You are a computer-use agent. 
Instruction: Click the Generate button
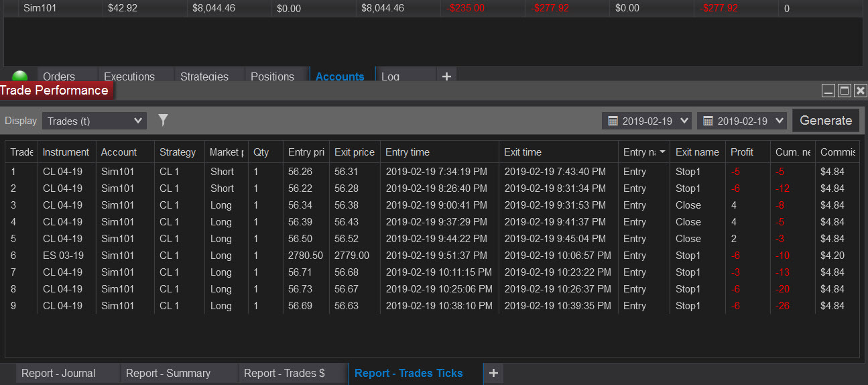tap(826, 121)
